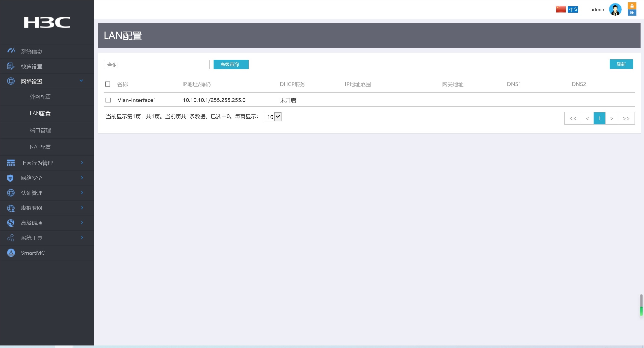Click the blue logout icon
Image resolution: width=644 pixels, height=348 pixels.
point(632,13)
